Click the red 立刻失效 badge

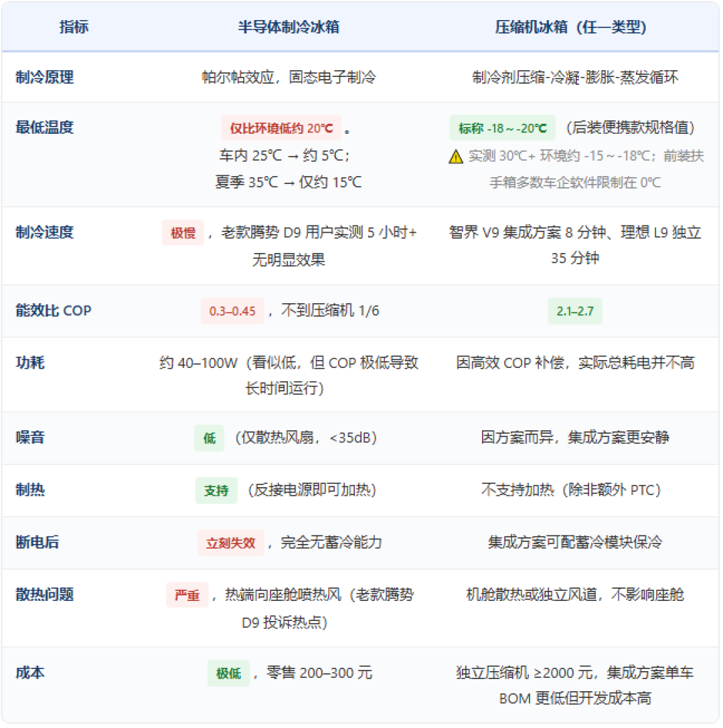coord(231,543)
